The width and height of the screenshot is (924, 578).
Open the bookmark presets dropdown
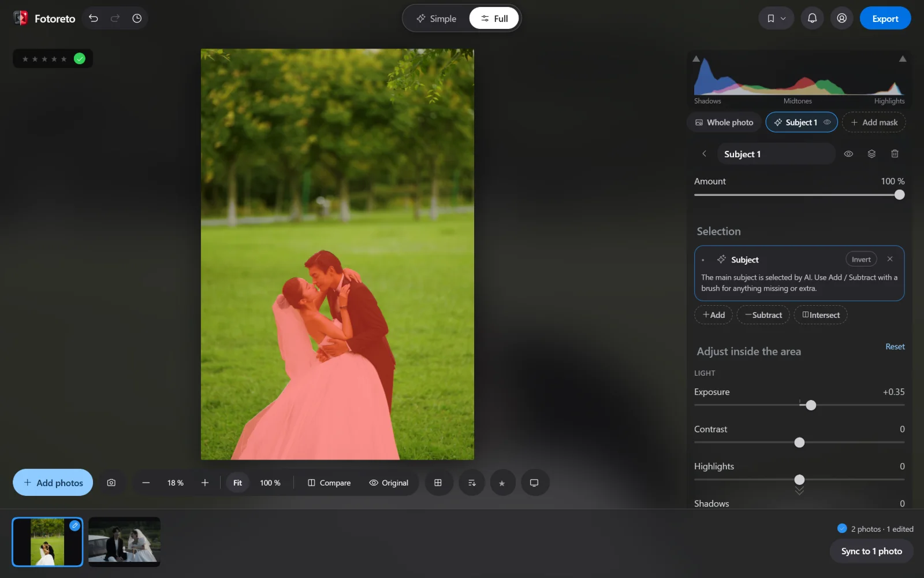(x=776, y=18)
